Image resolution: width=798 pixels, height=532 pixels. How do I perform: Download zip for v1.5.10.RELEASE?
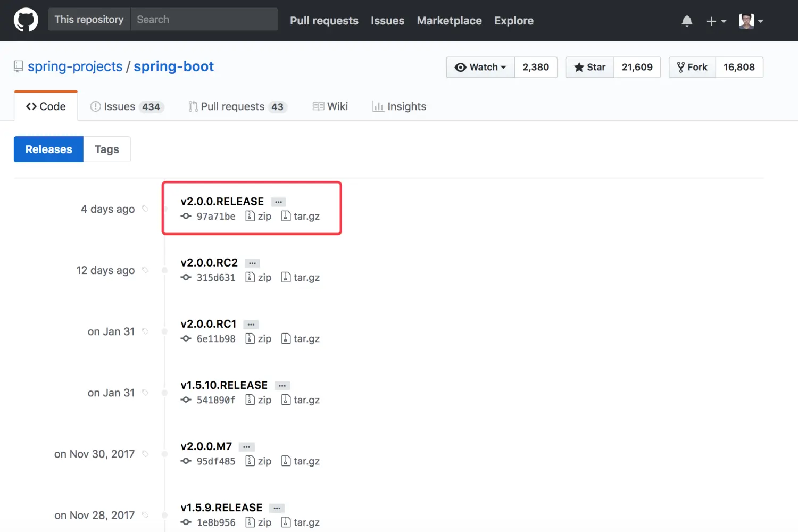click(x=259, y=400)
